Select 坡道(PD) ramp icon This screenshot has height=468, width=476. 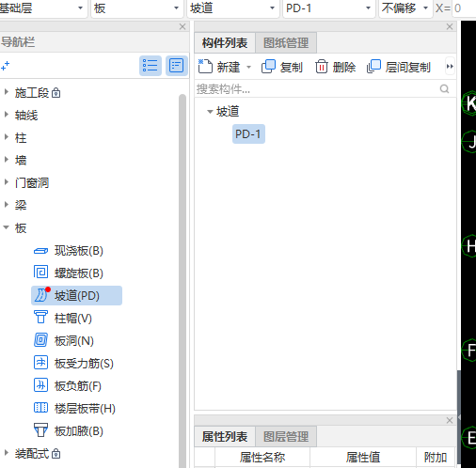tap(40, 295)
